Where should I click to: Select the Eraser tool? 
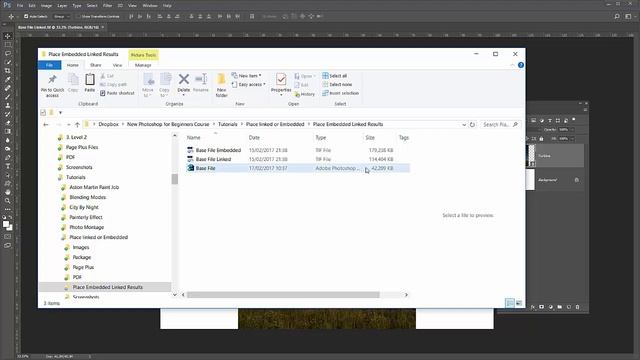(7, 123)
